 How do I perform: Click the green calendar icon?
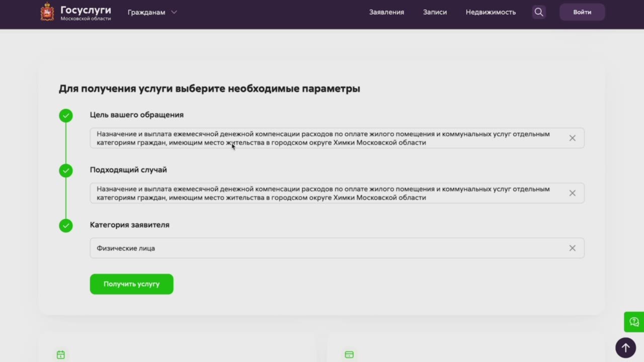pyautogui.click(x=61, y=355)
